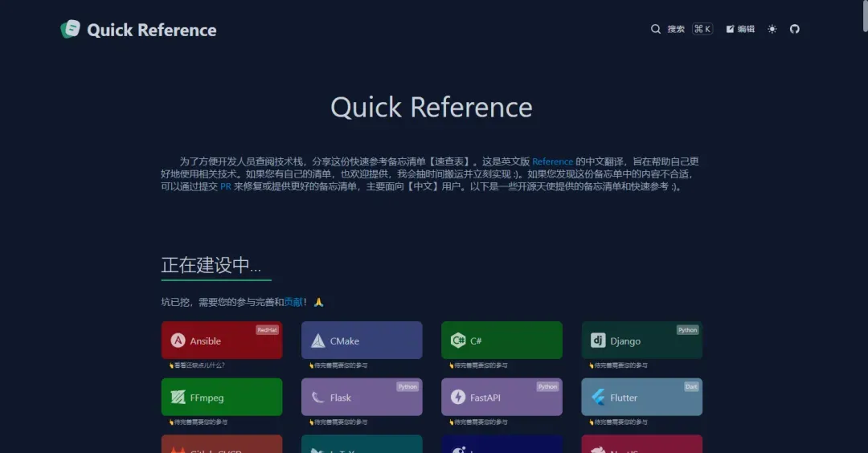The image size is (868, 453).
Task: Click the note below the Flutter card
Action: tap(618, 422)
